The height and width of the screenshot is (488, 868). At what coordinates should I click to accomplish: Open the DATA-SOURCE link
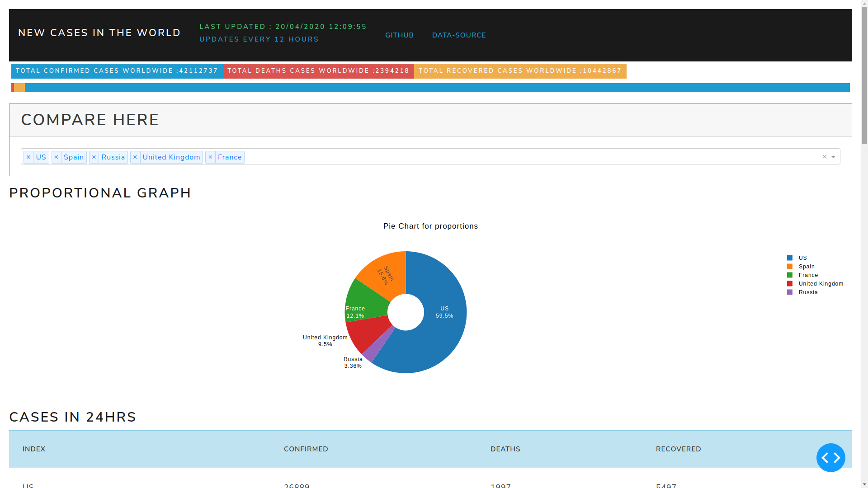[x=459, y=35]
